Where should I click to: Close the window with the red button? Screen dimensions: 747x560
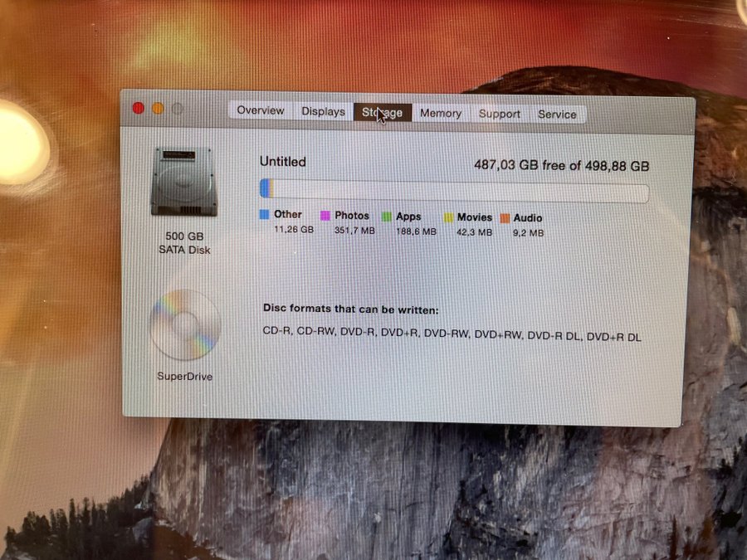(x=139, y=108)
